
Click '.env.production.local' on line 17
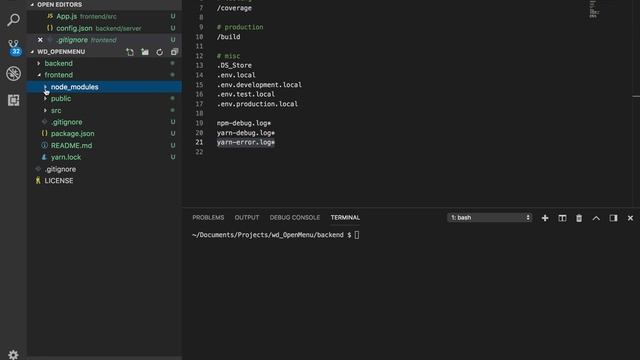(x=257, y=104)
